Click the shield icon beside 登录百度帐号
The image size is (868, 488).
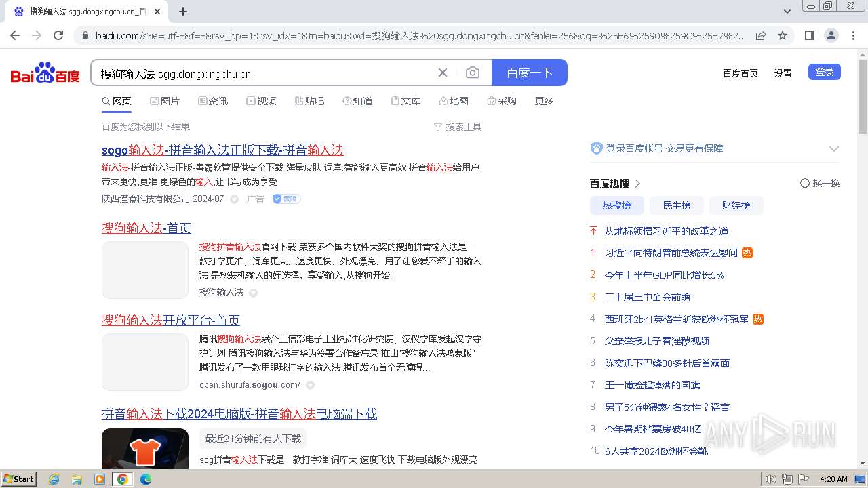597,148
